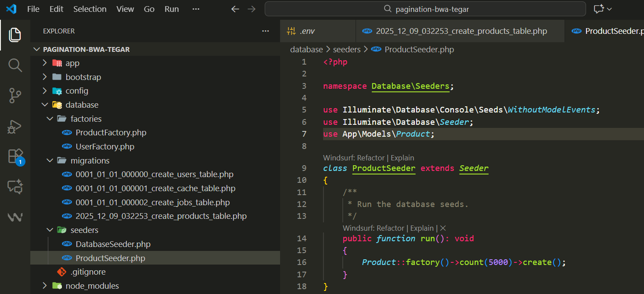The image size is (644, 294).
Task: Open the Extensions view
Action: click(x=15, y=156)
